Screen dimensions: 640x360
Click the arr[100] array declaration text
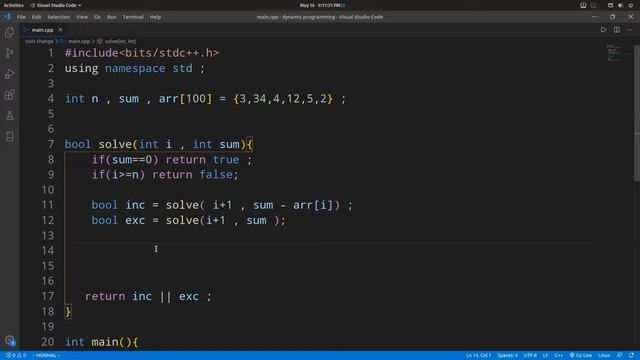185,99
